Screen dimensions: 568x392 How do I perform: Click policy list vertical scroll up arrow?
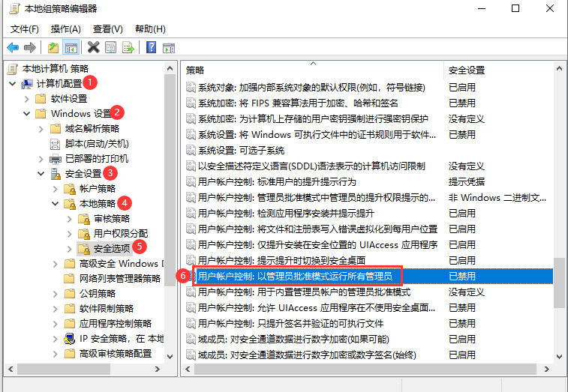point(559,68)
